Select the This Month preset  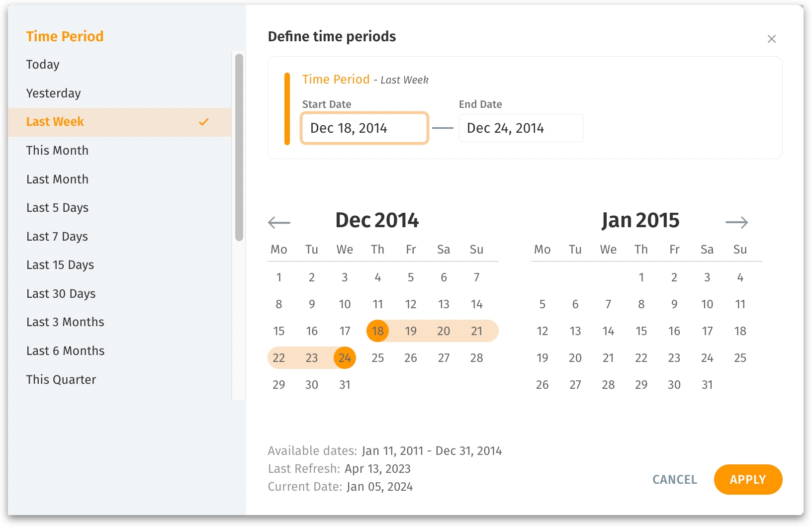[57, 151]
